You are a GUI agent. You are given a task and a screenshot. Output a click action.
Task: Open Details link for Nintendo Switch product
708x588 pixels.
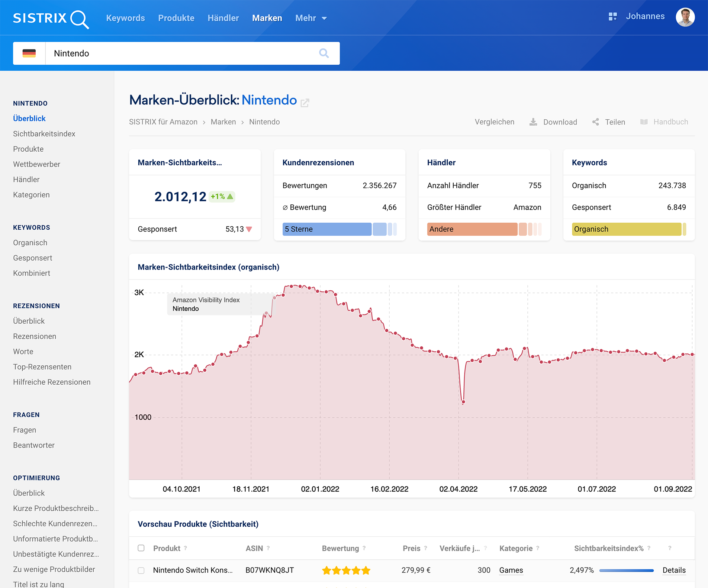pyautogui.click(x=674, y=570)
